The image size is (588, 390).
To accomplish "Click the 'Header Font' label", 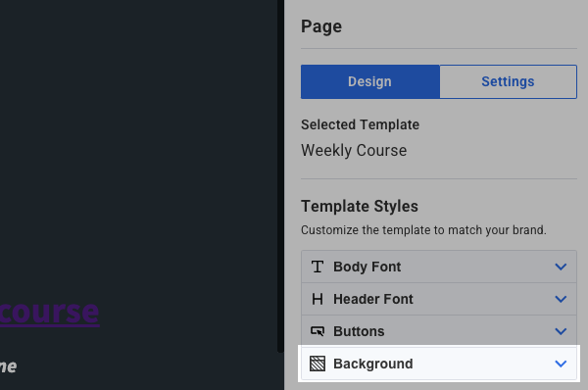I will point(373,299).
